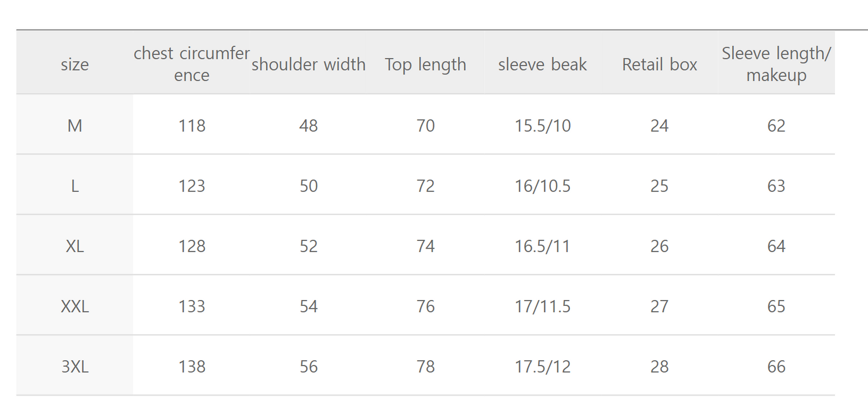This screenshot has width=868, height=413.
Task: Click sleeve length value 62 for M
Action: click(x=776, y=126)
